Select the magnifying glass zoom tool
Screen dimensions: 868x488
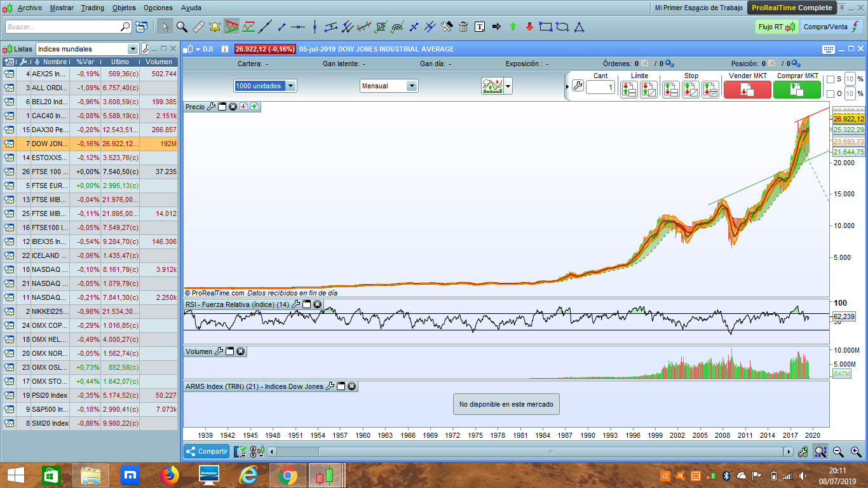[x=182, y=27]
